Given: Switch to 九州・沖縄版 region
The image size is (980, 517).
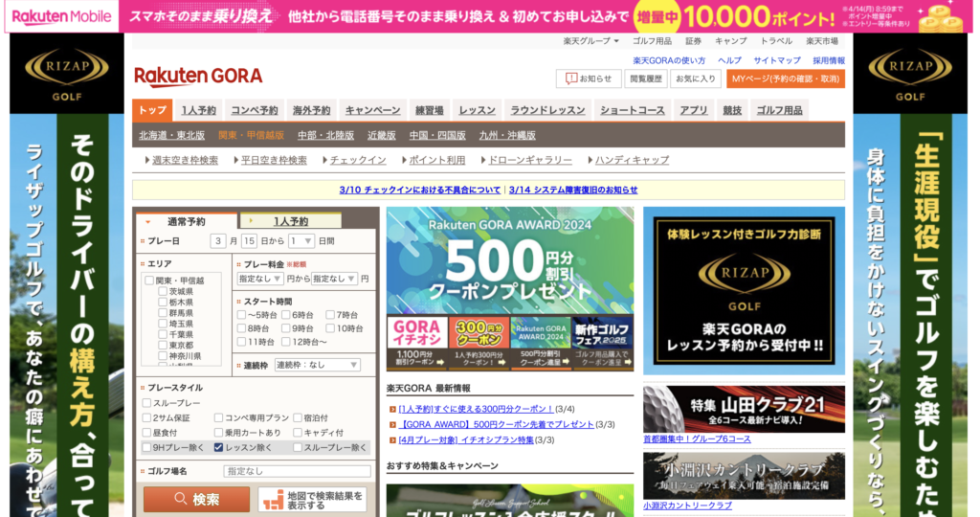Looking at the screenshot, I should (507, 135).
